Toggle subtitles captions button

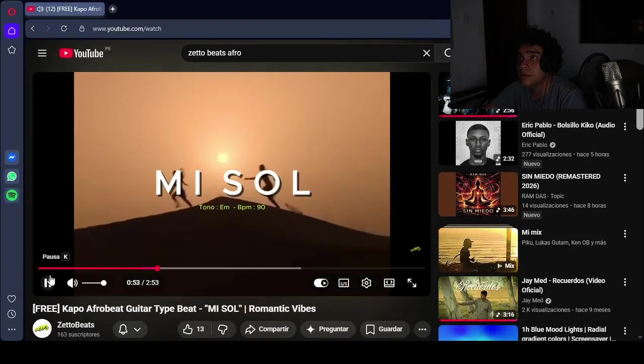tap(344, 283)
